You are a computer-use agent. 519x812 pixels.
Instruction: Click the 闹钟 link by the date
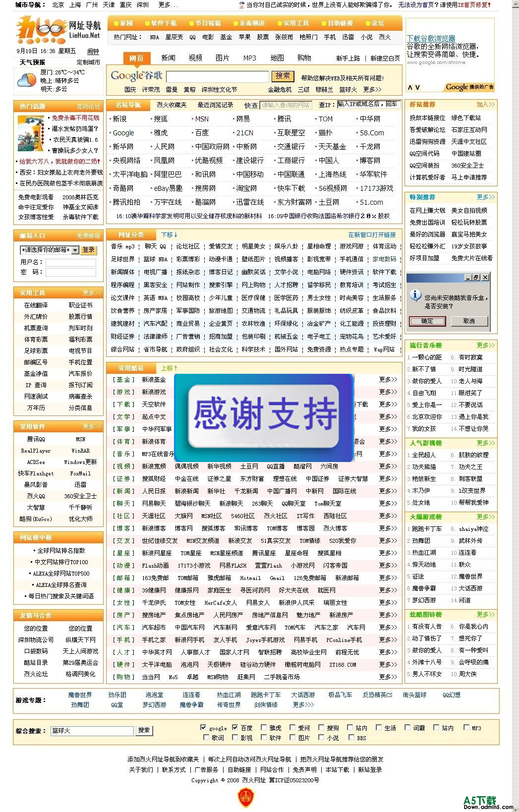click(x=93, y=51)
